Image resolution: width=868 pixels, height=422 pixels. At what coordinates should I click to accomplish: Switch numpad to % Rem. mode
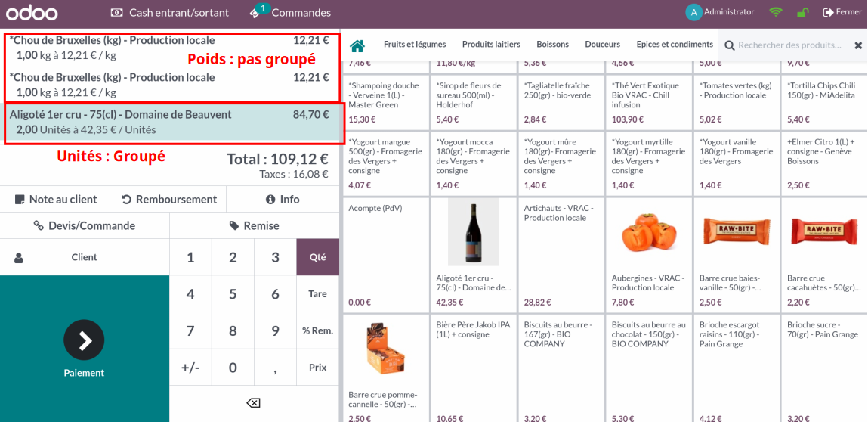click(x=317, y=330)
